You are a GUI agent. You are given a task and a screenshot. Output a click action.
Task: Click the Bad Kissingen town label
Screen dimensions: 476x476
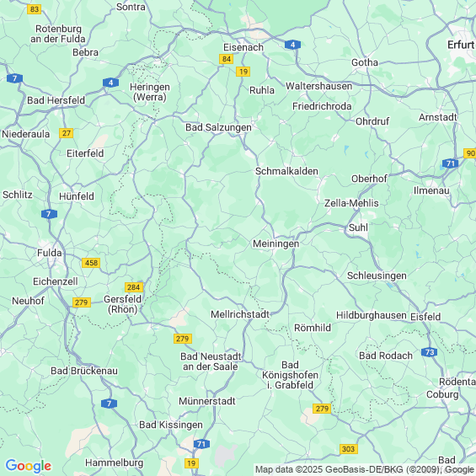coord(171,425)
